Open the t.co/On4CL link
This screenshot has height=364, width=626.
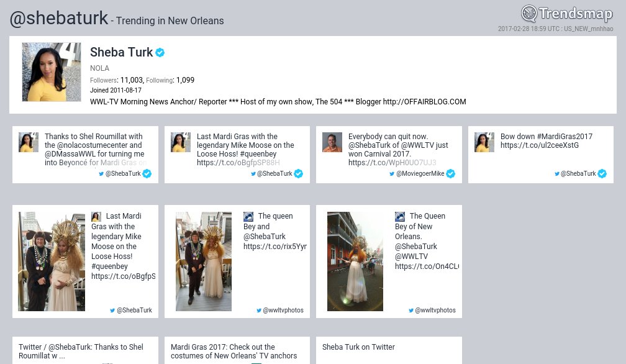click(x=427, y=266)
